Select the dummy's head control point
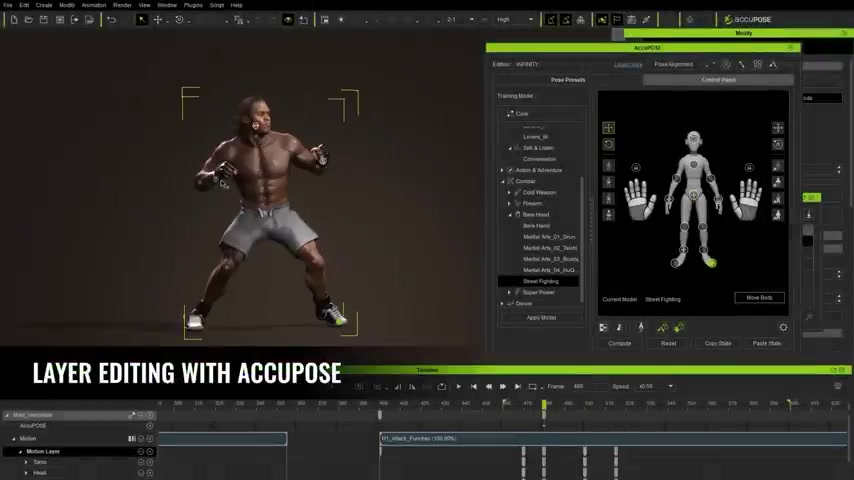 click(x=693, y=138)
